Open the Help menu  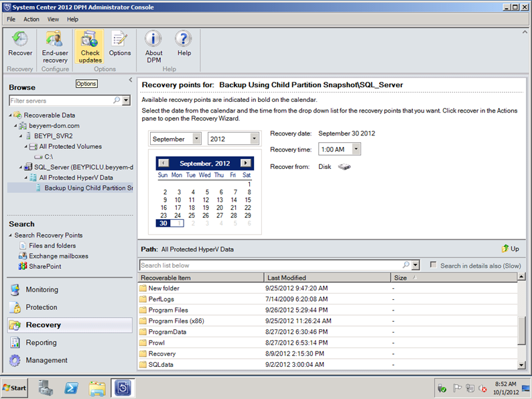click(x=72, y=19)
